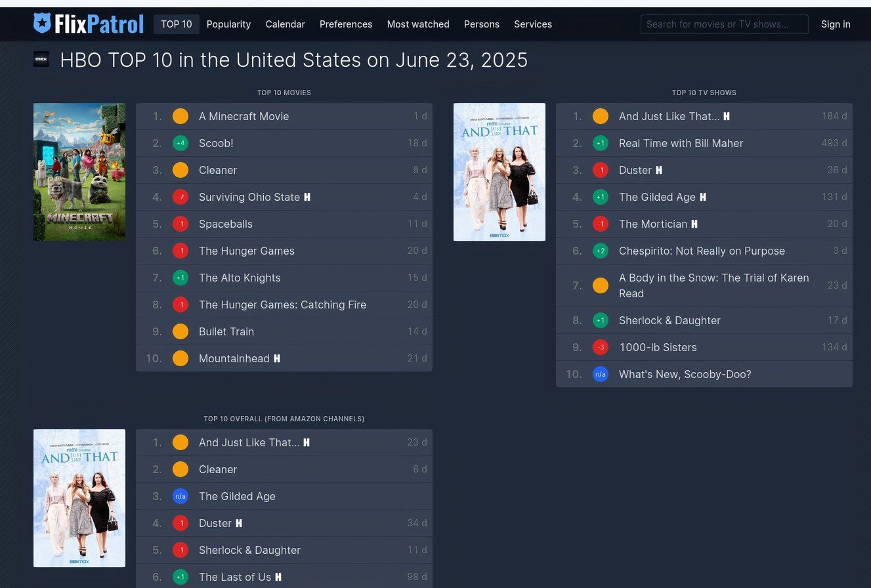Open the Popularity menu item
The width and height of the screenshot is (871, 588).
[228, 24]
